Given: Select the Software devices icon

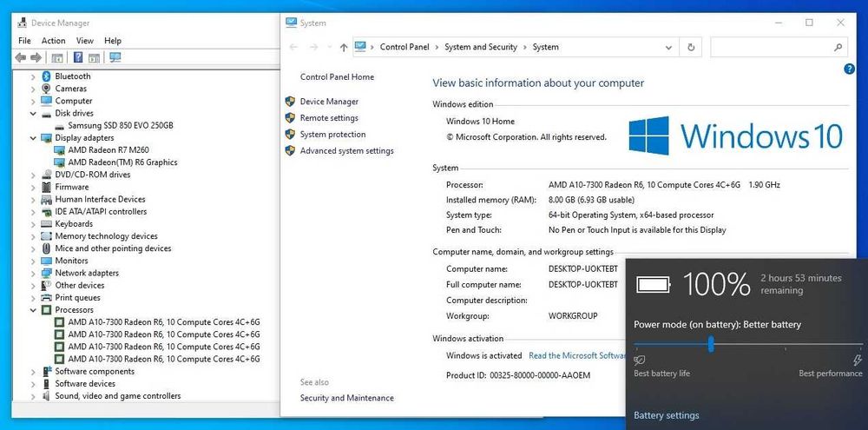Looking at the screenshot, I should click(47, 383).
